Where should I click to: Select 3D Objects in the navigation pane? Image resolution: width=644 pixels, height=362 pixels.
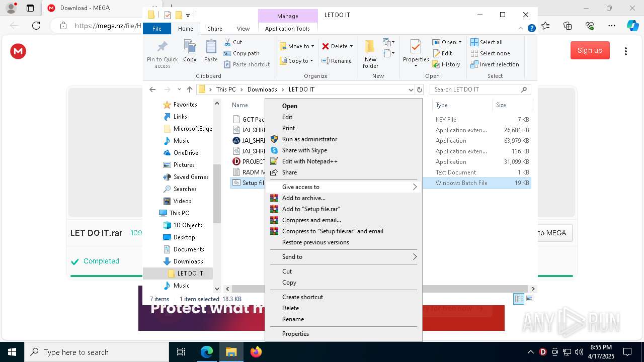(183, 225)
